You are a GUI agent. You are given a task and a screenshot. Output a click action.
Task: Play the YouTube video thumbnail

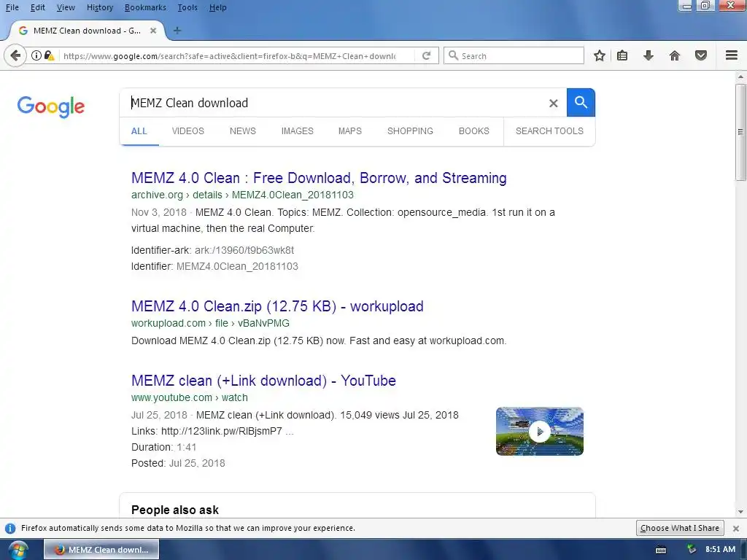540,432
